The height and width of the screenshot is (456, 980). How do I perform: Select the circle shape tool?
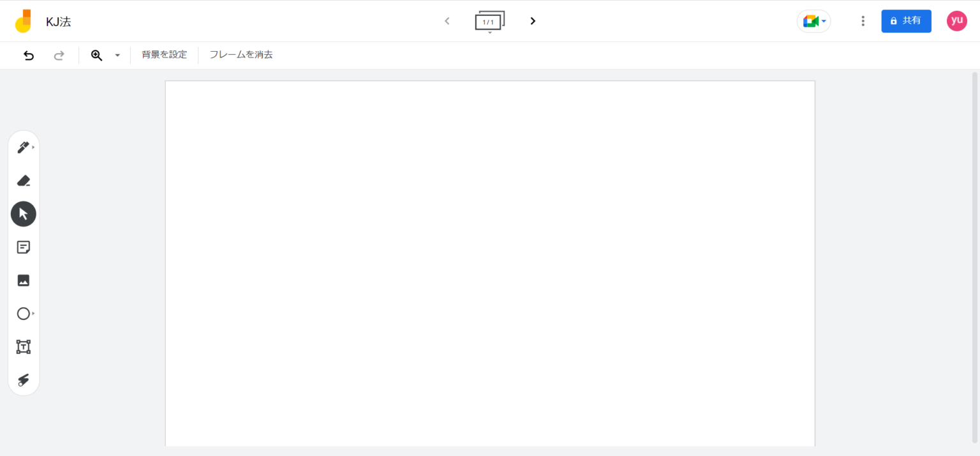[x=23, y=313]
